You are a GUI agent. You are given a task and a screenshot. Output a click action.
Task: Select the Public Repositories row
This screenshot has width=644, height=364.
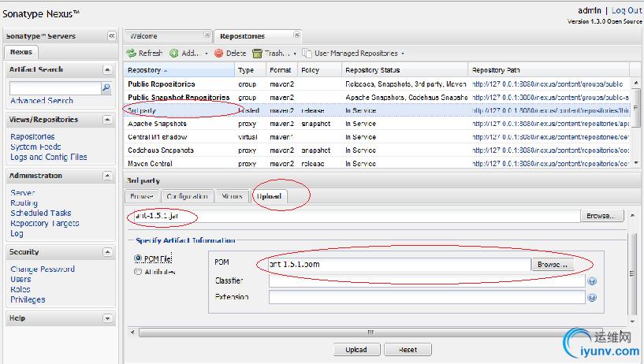tap(377, 84)
